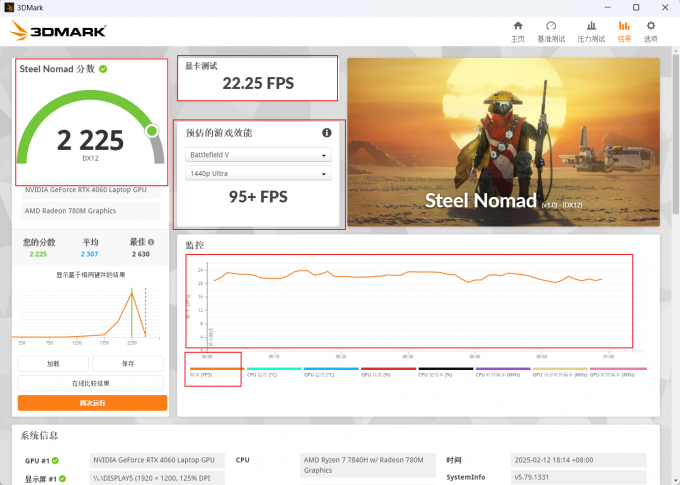Click SystemInfo version v5.79.1331
This screenshot has height=485, width=680.
pos(579,477)
